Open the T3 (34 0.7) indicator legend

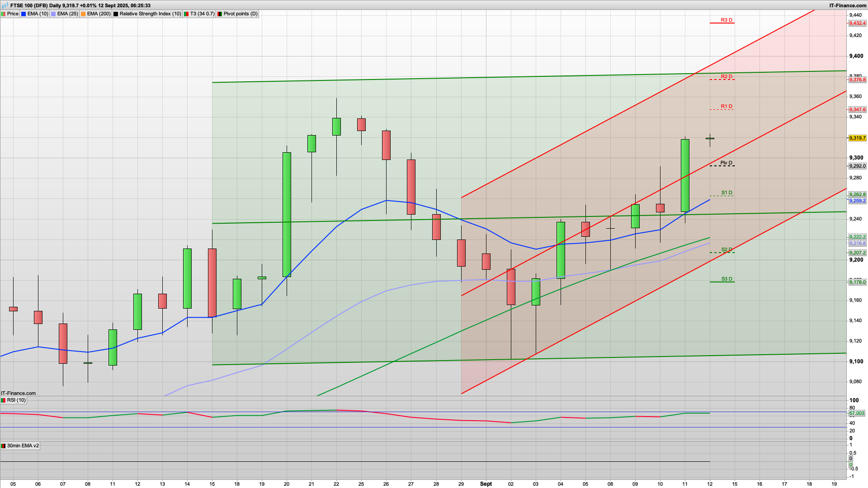pyautogui.click(x=199, y=14)
